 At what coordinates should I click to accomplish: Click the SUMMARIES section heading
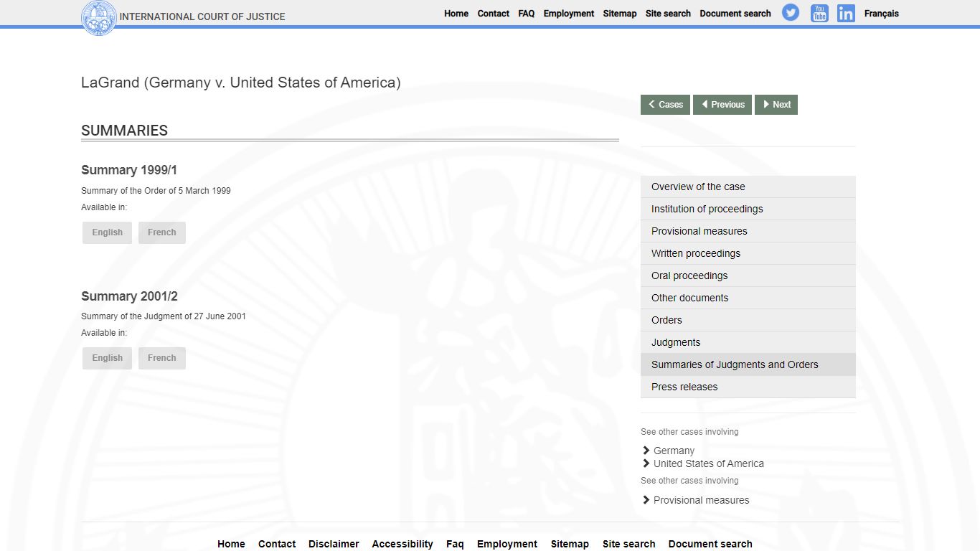(x=124, y=131)
